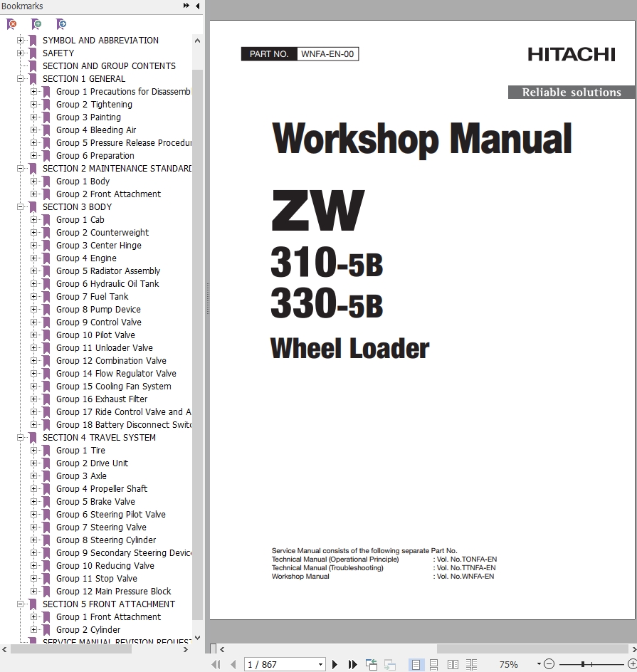Viewport: 637px width, 672px height.
Task: Click the go-to-previous-view icon
Action: click(x=371, y=664)
